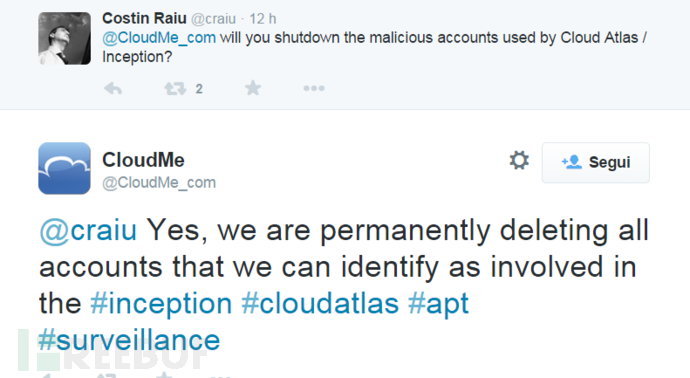Open the 12 h timestamp link

[263, 19]
